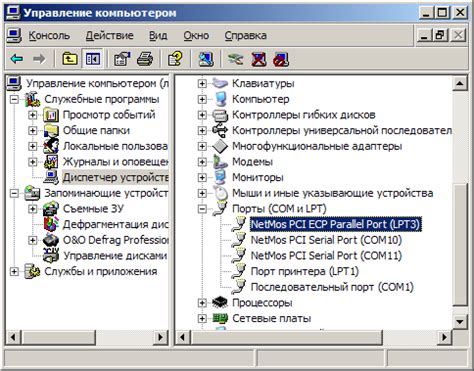Click the Uninstall device red X icon
The image size is (474, 371).
coord(259,59)
